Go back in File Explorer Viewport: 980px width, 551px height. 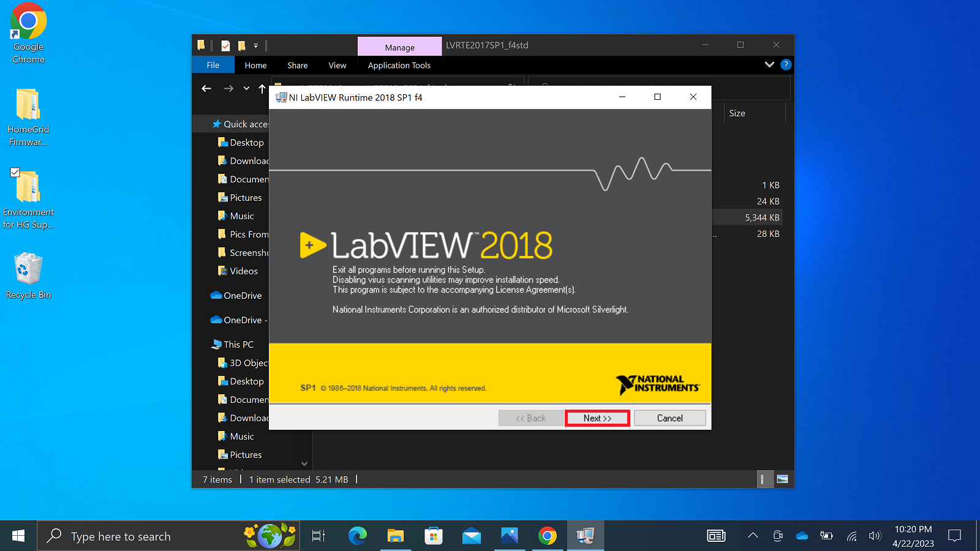point(206,89)
